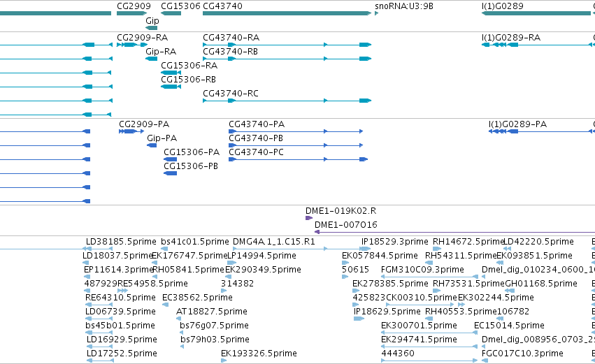Click EST LD06739.5prime

pos(120,312)
